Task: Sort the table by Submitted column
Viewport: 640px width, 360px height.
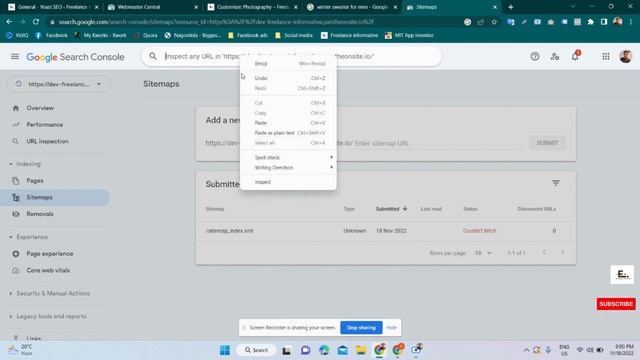Action: point(391,209)
